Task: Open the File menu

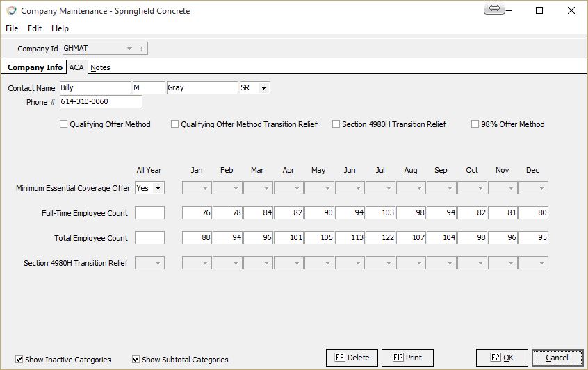Action: [x=12, y=28]
